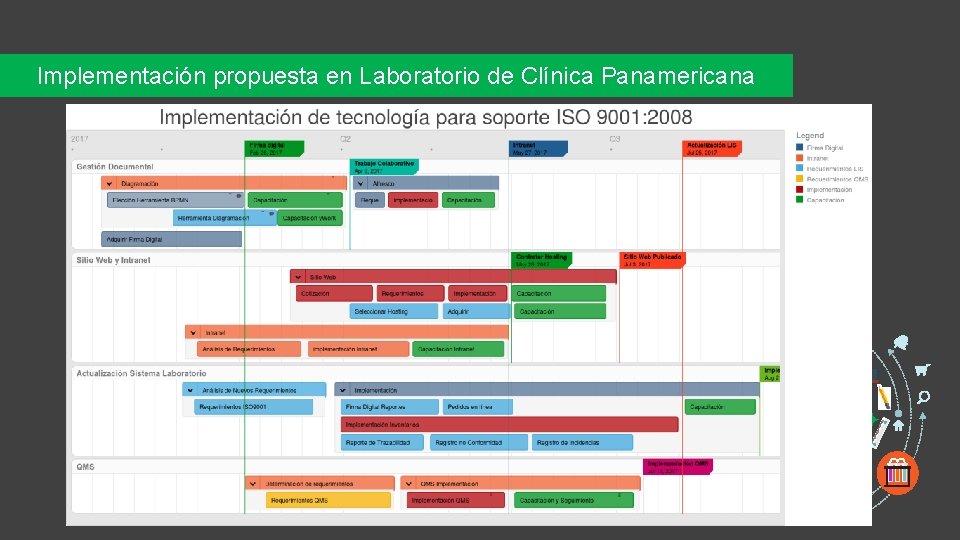Select the Elección Herramienta BPMN task bar
960x540 pixels.
176,200
